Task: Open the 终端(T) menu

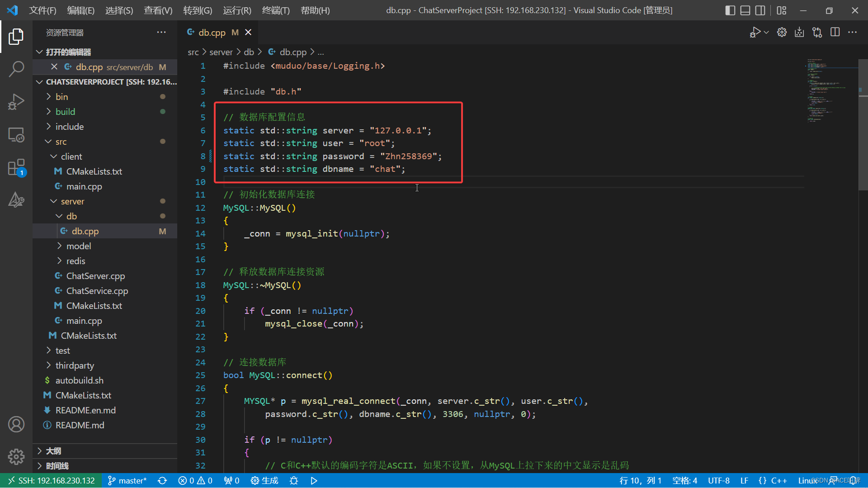Action: [x=275, y=10]
